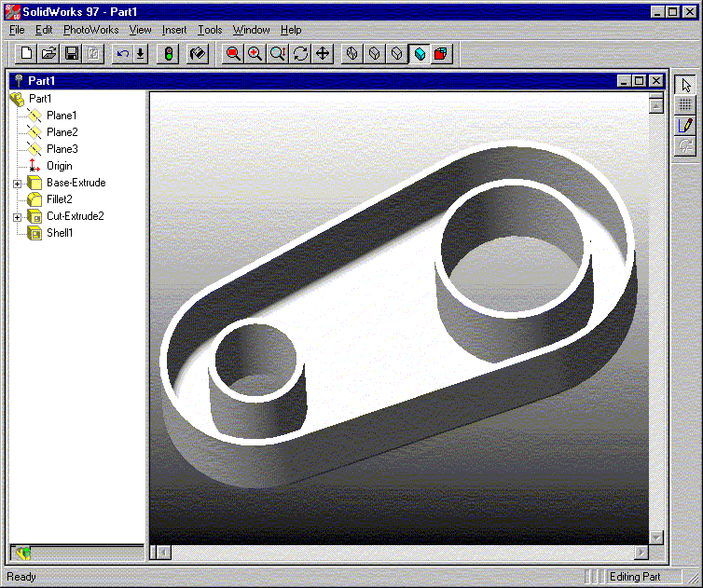
Task: Close the inner Part1 document window
Action: click(x=656, y=81)
